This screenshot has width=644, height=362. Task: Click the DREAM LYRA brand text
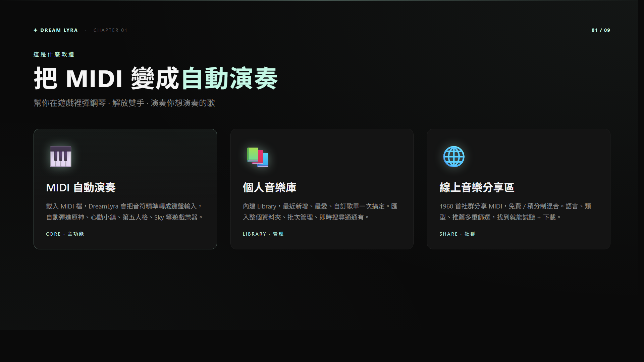click(59, 30)
